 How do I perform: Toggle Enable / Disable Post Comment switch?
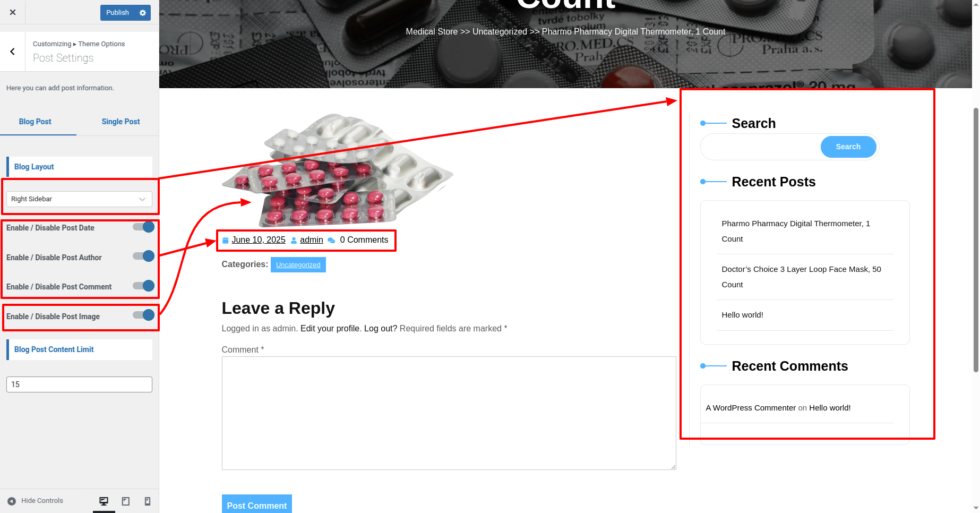pyautogui.click(x=144, y=286)
